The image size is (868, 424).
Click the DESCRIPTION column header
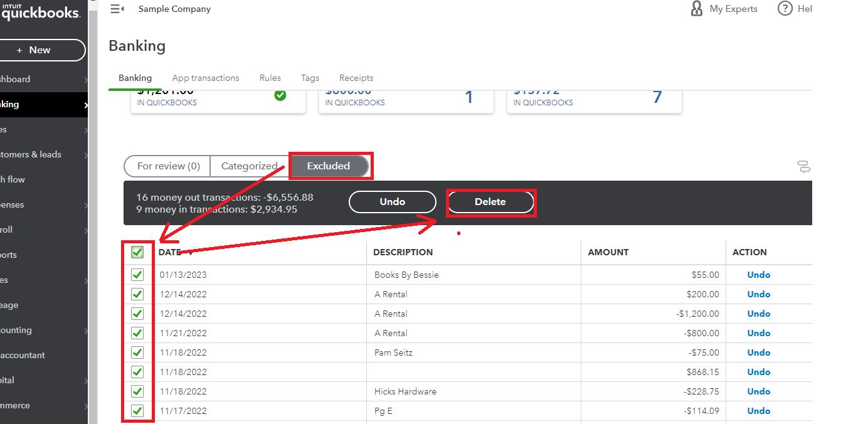(403, 252)
